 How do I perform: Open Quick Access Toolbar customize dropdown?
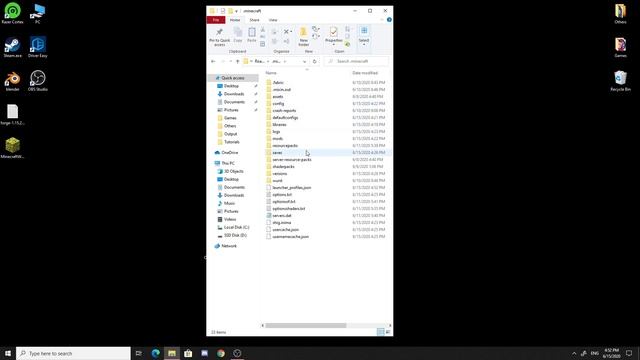click(x=236, y=11)
